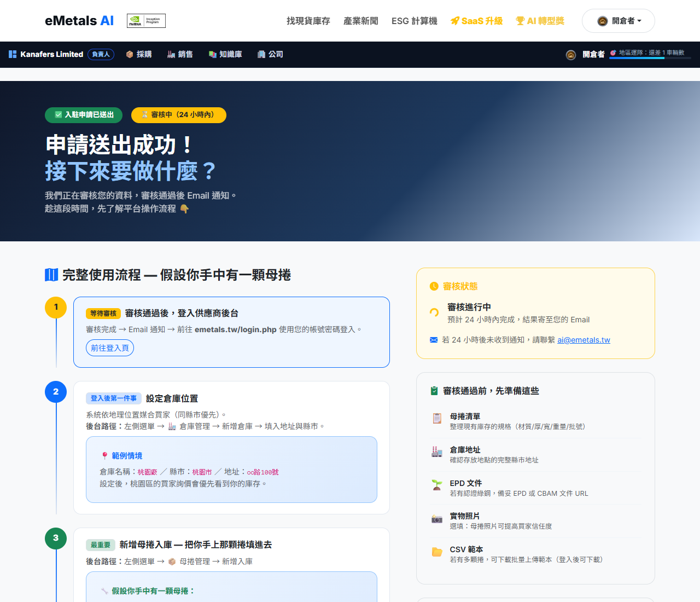Open the 知識庫 menu
Image resolution: width=700 pixels, height=602 pixels.
pyautogui.click(x=225, y=54)
